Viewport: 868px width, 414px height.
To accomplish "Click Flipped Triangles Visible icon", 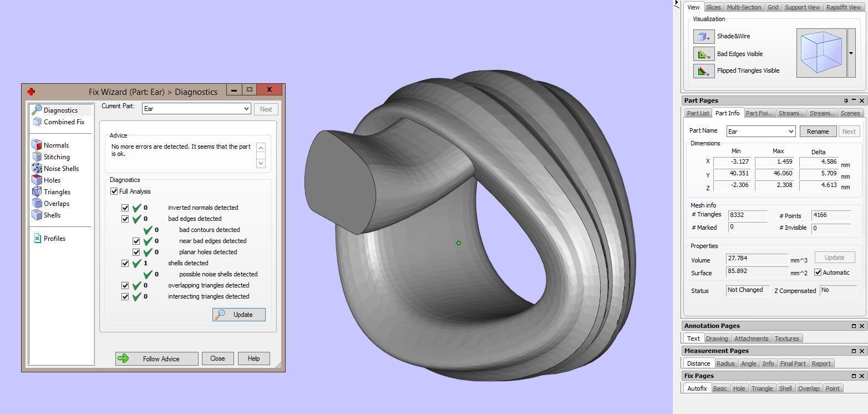I will (x=703, y=71).
